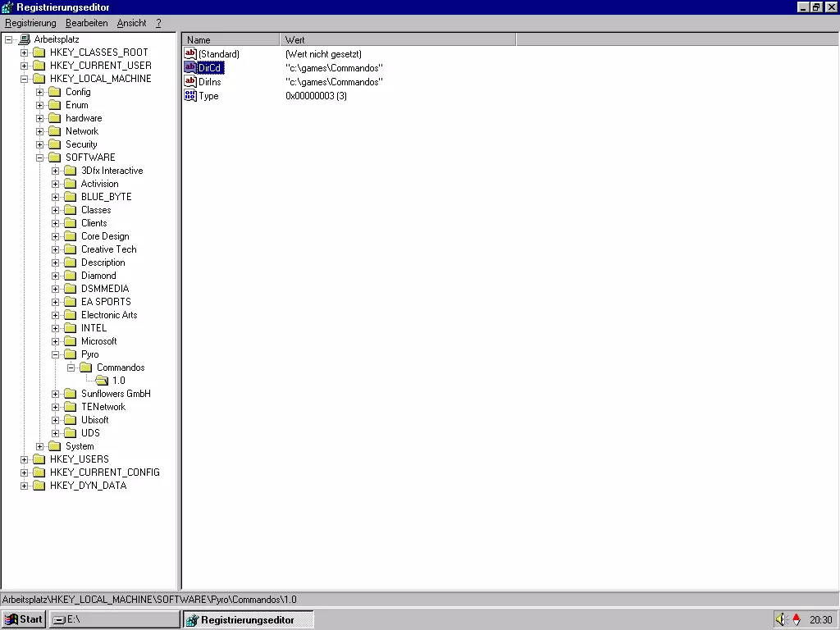The height and width of the screenshot is (630, 840).
Task: Select the TENetwork key
Action: (103, 407)
